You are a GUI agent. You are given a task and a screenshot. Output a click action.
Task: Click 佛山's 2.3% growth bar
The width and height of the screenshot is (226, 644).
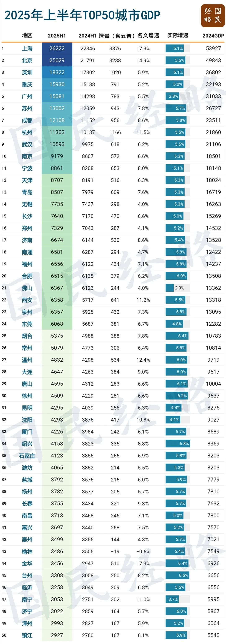pyautogui.click(x=170, y=288)
